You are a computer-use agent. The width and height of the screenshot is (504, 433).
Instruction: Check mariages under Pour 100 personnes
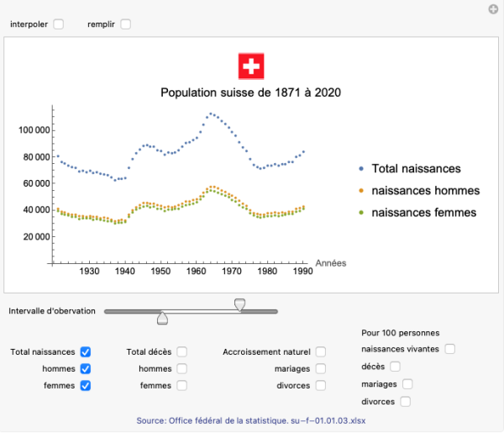[407, 384]
